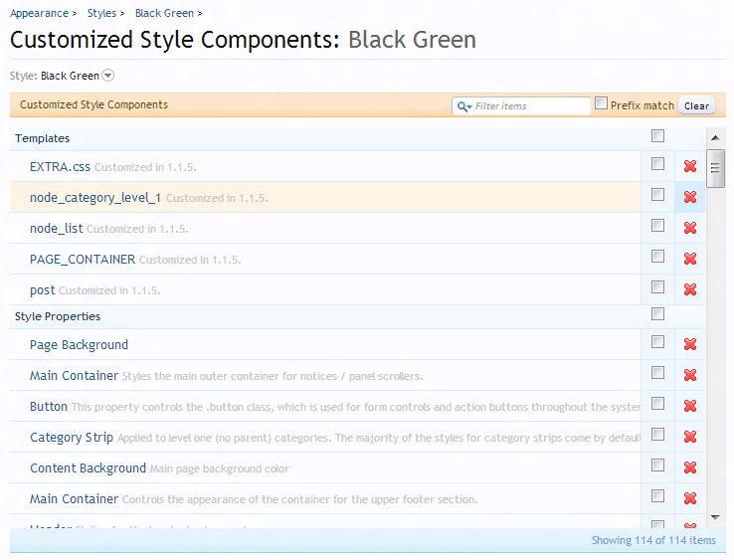The height and width of the screenshot is (560, 734).
Task: Check the Page Background checkbox
Action: pos(657,342)
